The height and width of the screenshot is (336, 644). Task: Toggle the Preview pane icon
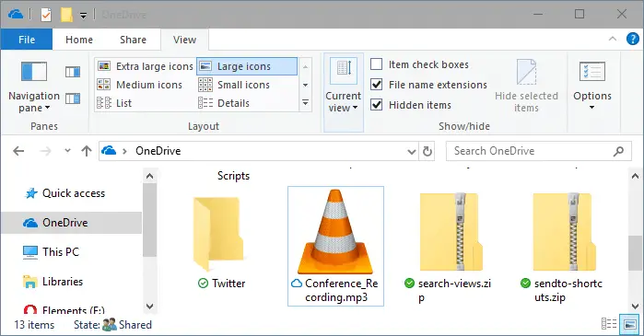click(x=73, y=72)
